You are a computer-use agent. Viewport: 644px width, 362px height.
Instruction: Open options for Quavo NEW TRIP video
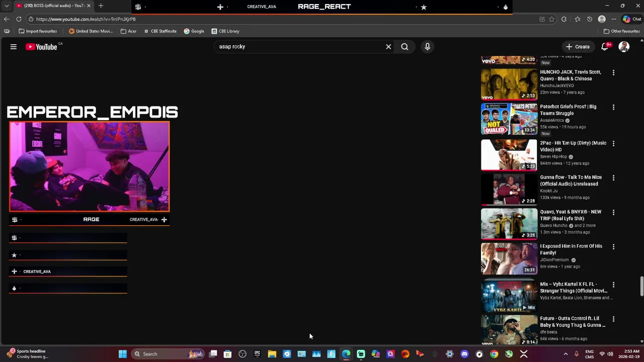(613, 212)
